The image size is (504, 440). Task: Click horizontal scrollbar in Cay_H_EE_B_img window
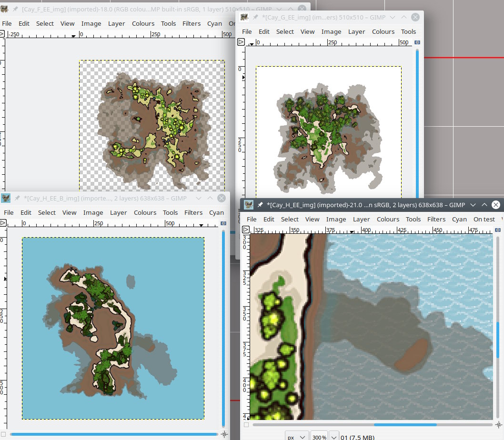tap(114, 434)
